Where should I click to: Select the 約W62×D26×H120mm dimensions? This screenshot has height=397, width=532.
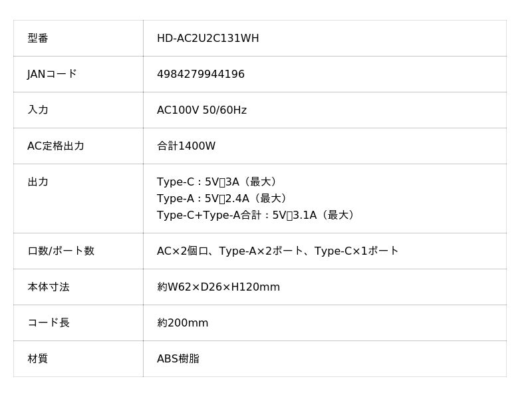pos(218,287)
